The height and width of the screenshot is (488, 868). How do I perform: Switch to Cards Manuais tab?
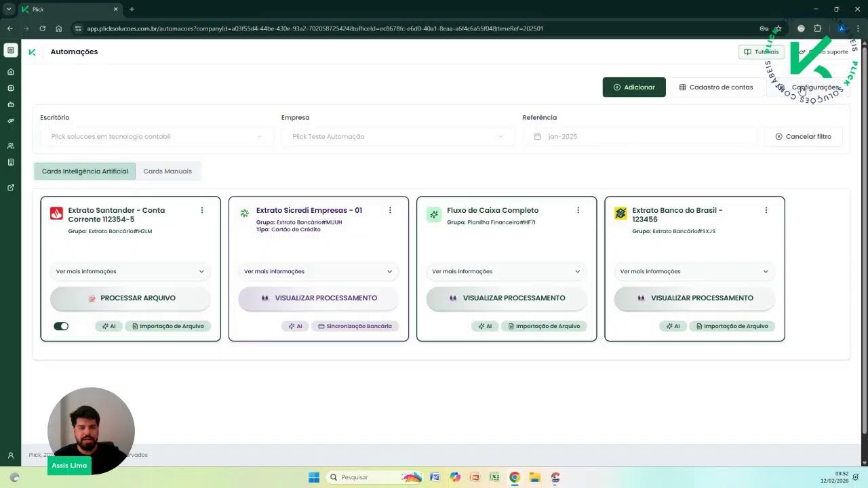[167, 171]
